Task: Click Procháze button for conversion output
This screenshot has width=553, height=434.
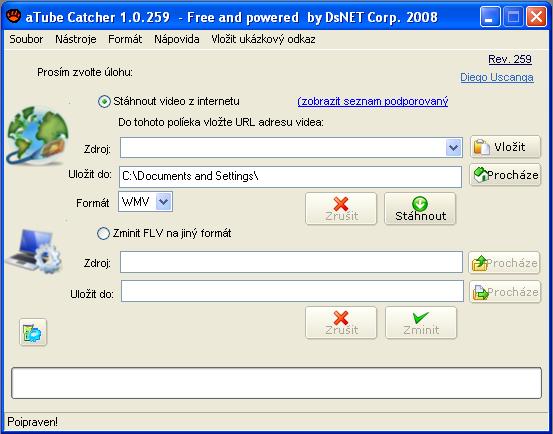Action: pos(505,292)
